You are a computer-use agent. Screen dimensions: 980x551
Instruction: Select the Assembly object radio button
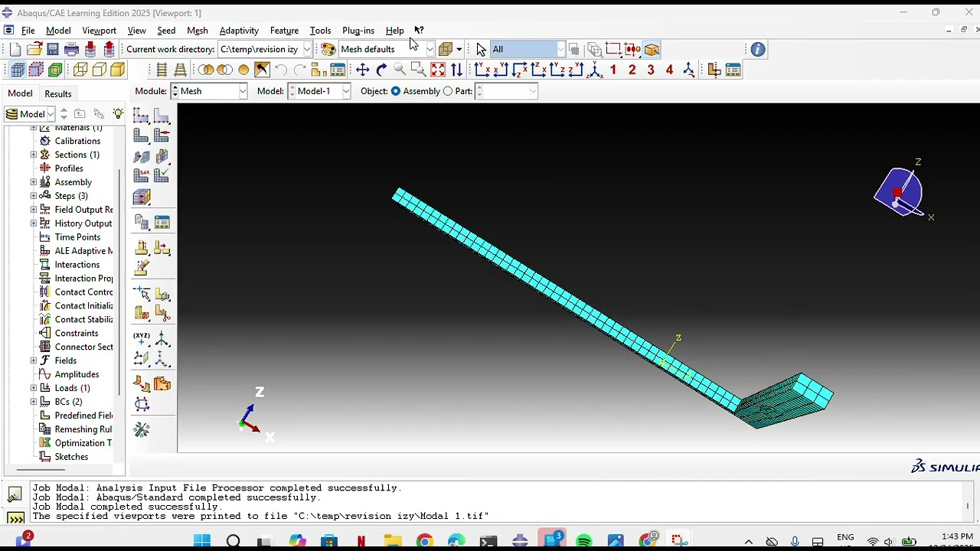[396, 91]
